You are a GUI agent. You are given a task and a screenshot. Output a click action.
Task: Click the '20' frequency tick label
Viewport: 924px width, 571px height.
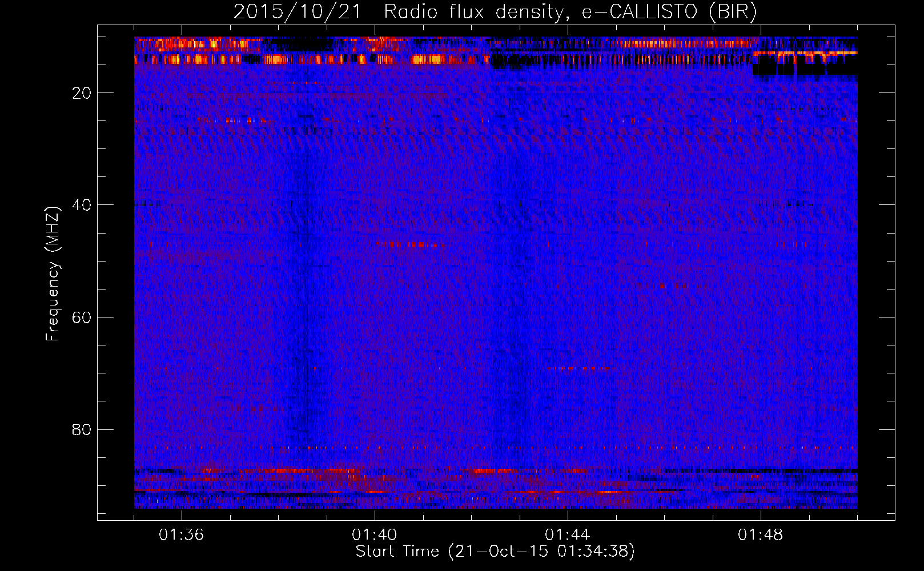pyautogui.click(x=82, y=93)
